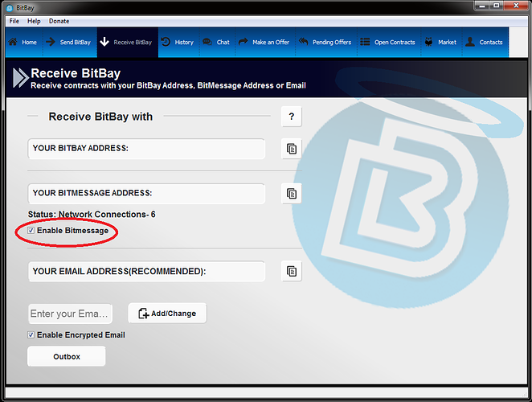Open the History tab
The height and width of the screenshot is (402, 532).
click(x=178, y=43)
